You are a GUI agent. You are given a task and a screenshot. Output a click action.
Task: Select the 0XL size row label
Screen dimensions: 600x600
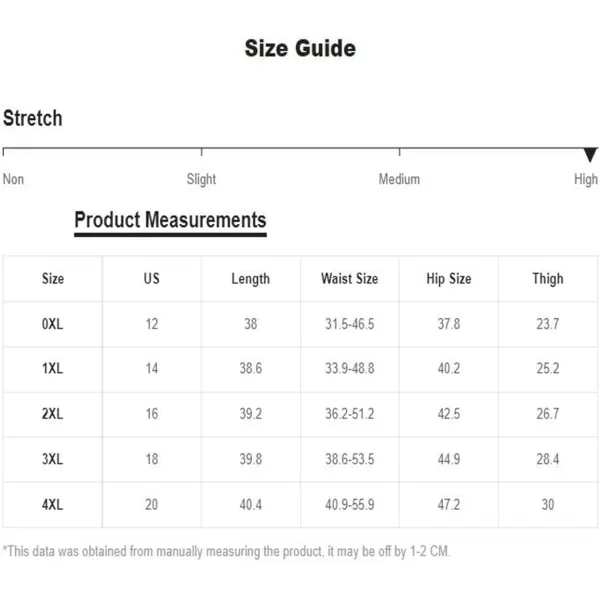[x=52, y=324]
